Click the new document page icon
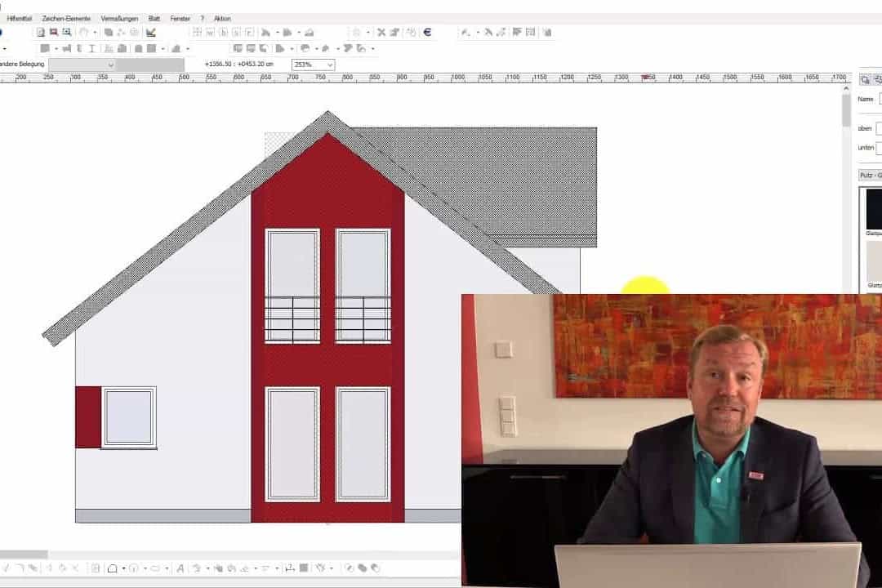Viewport: 882px width, 588px height. click(x=40, y=33)
